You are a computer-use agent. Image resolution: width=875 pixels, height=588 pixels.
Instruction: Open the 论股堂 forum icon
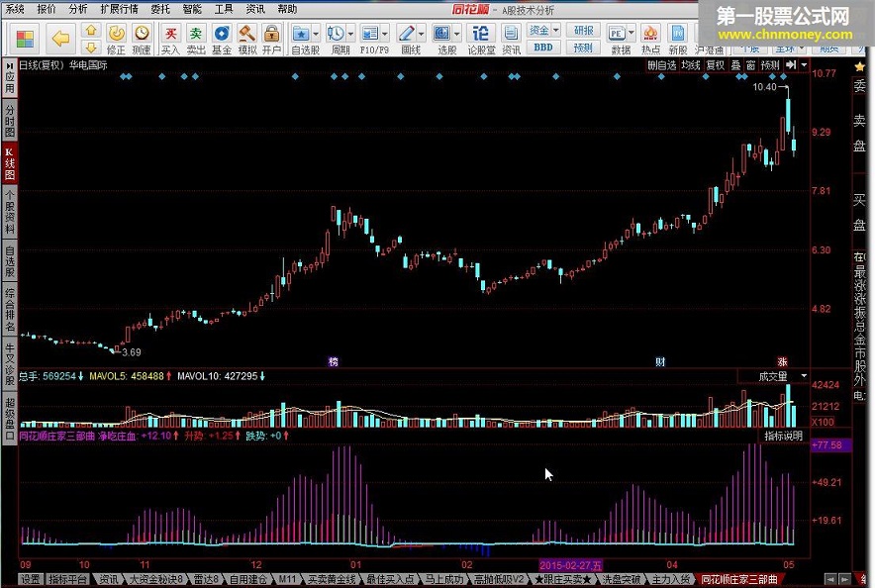click(480, 34)
